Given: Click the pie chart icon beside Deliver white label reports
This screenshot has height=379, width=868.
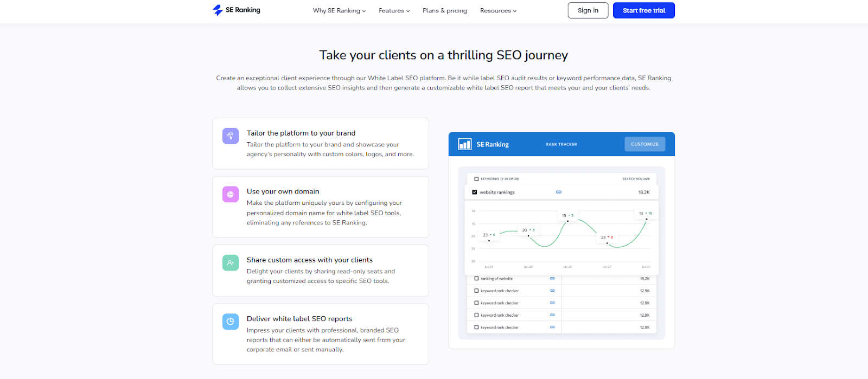Looking at the screenshot, I should click(231, 322).
